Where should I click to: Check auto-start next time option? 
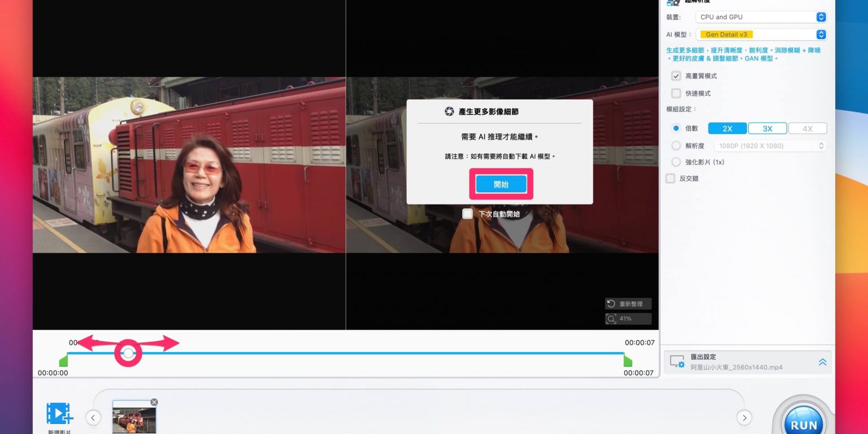(467, 214)
